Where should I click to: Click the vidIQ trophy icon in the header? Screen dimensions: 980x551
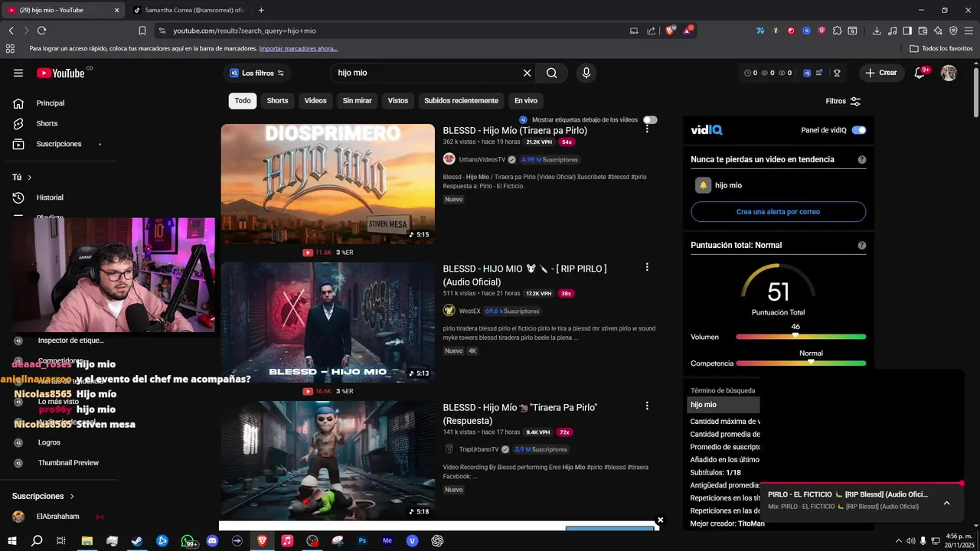[837, 73]
